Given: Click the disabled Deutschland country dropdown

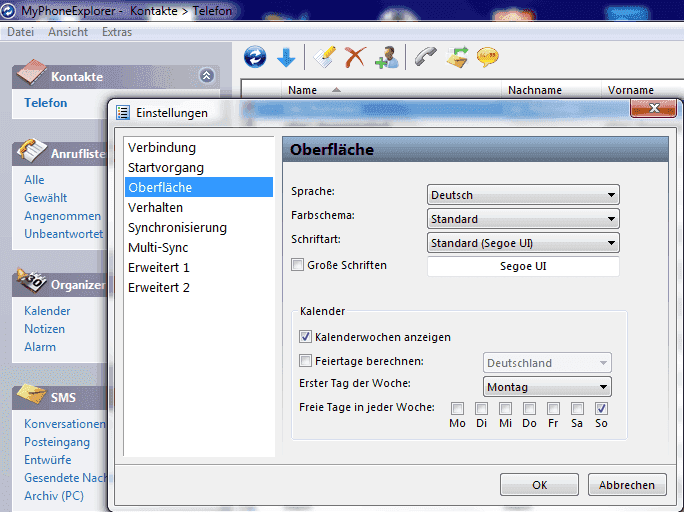Looking at the screenshot, I should [547, 363].
